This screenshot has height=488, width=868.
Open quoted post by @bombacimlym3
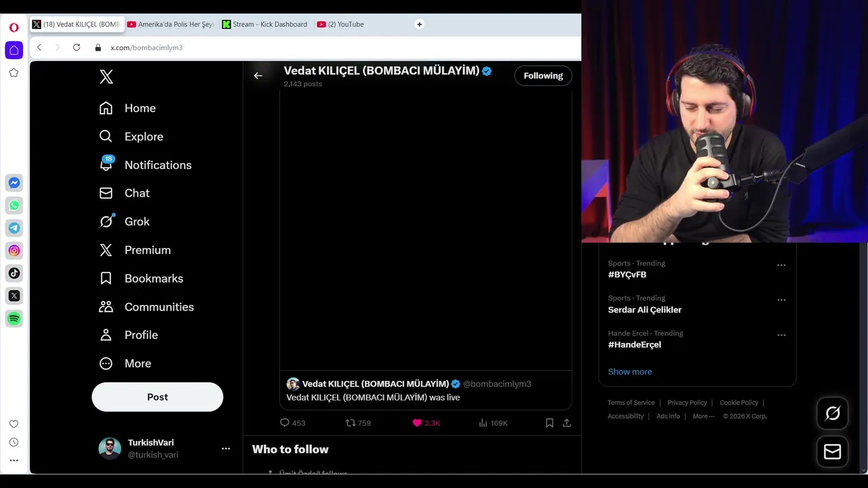click(x=426, y=390)
